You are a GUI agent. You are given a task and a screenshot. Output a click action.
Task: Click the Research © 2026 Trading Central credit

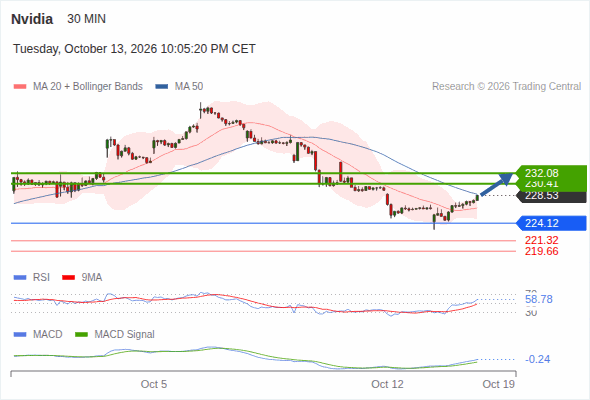point(506,87)
